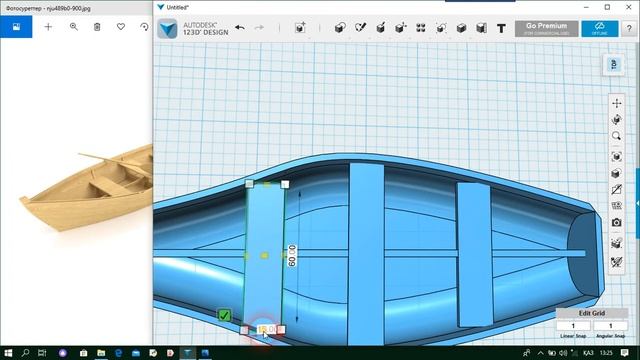This screenshot has width=640, height=360.
Task: Open the Construct tools menu
Action: [380, 28]
